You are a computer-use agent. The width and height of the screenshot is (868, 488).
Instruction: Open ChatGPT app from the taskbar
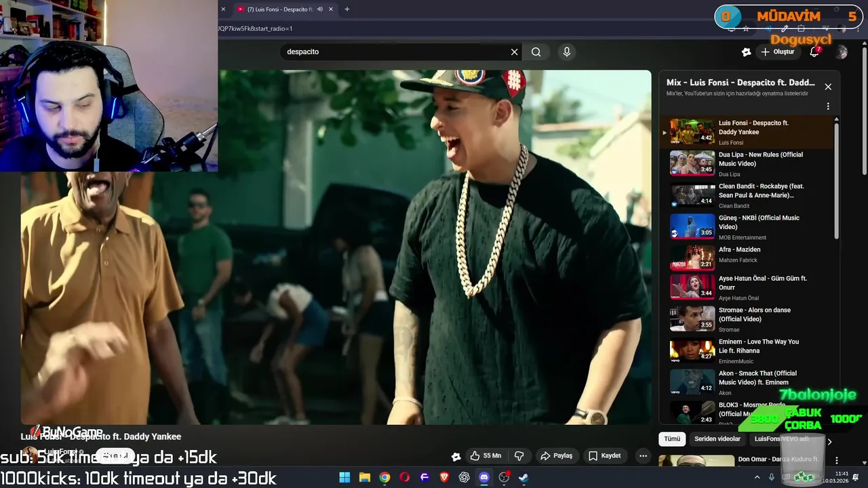point(464,477)
